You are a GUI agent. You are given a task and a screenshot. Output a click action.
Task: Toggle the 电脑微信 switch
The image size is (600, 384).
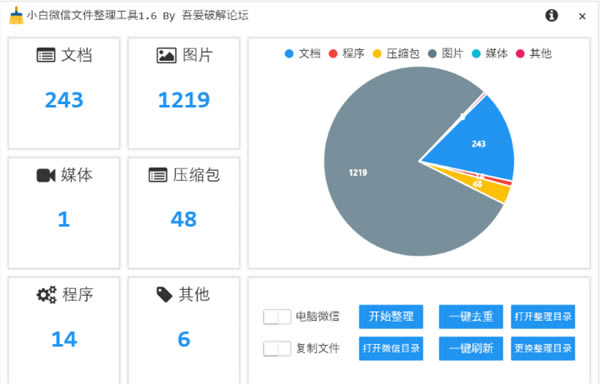pos(277,317)
